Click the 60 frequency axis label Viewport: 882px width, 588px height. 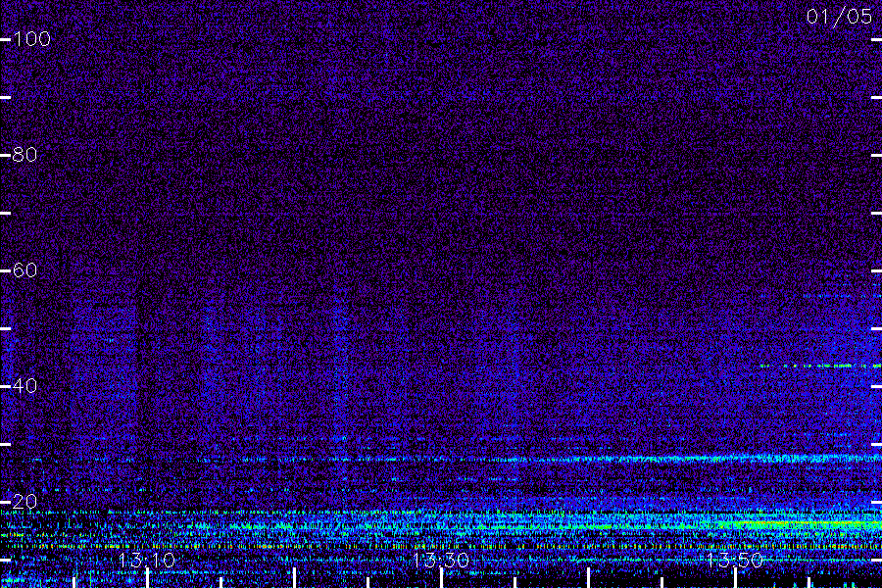(x=24, y=270)
